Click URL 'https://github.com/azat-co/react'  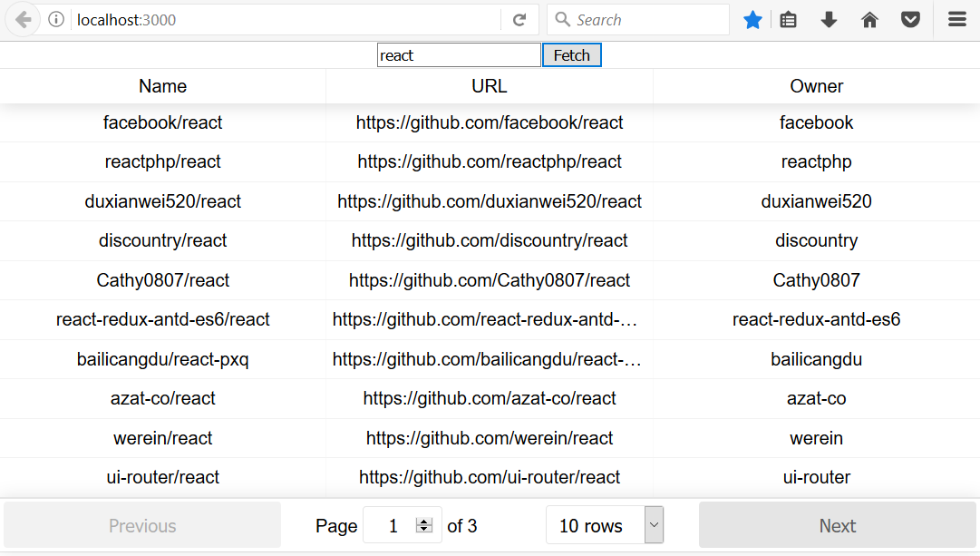point(490,398)
